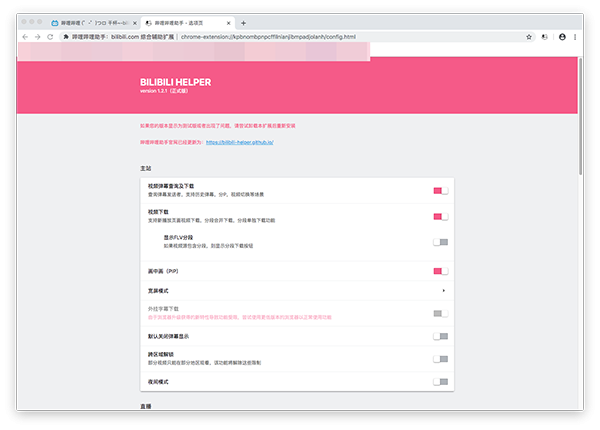The image size is (600, 430).
Task: Click the description under 显示FLV分段
Action: 208,246
